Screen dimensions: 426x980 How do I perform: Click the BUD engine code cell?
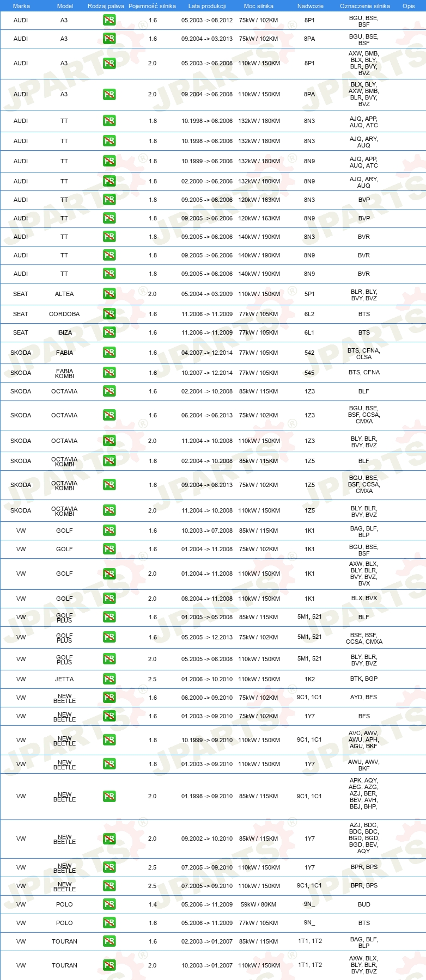click(x=364, y=904)
